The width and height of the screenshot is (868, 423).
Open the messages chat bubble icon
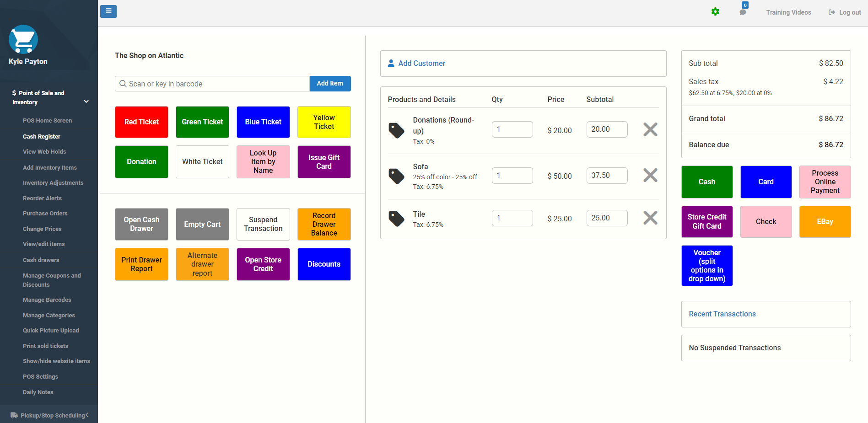pyautogui.click(x=743, y=12)
